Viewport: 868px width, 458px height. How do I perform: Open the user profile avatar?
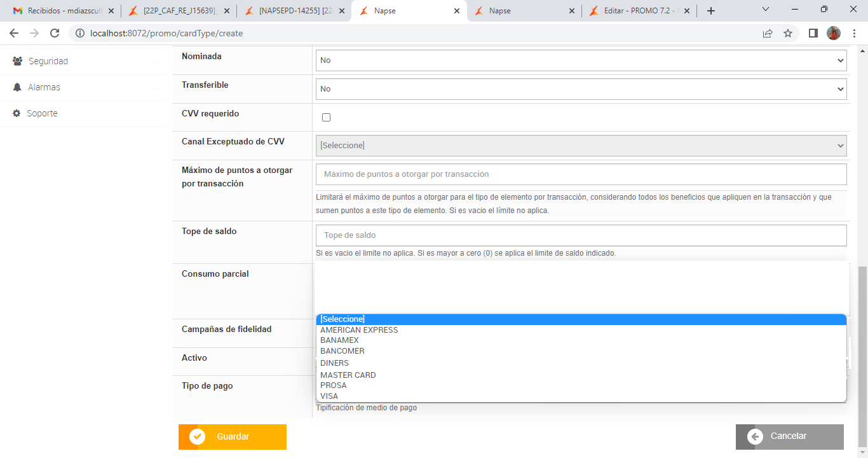pyautogui.click(x=834, y=33)
